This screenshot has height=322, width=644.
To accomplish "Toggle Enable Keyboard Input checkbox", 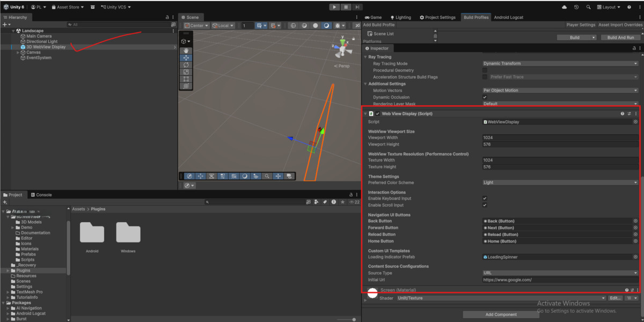I will [x=485, y=199].
